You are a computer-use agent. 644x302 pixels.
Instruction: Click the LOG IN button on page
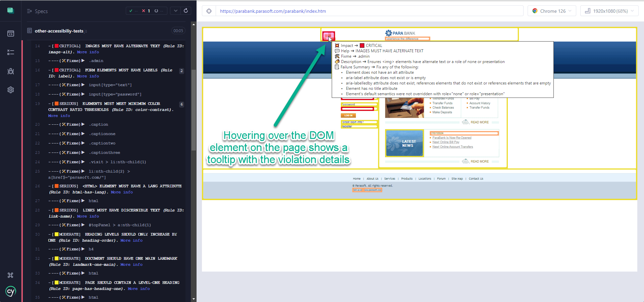click(x=348, y=115)
